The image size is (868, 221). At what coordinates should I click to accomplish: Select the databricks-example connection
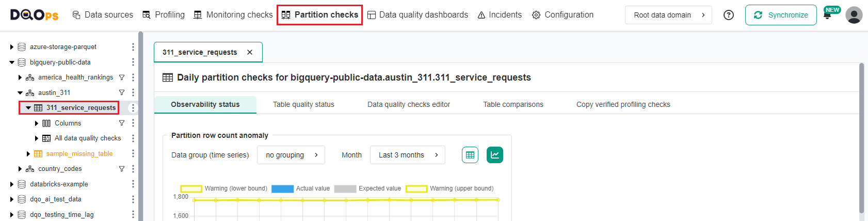59,184
